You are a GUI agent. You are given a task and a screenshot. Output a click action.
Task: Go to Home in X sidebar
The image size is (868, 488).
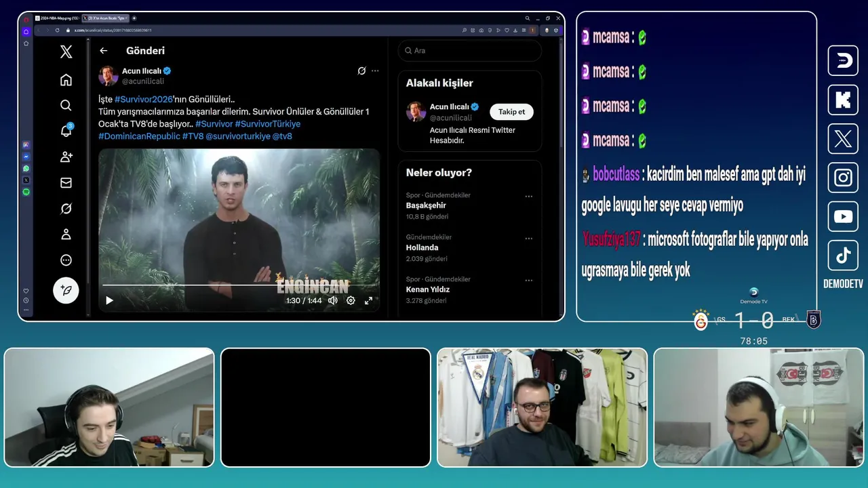click(x=66, y=80)
